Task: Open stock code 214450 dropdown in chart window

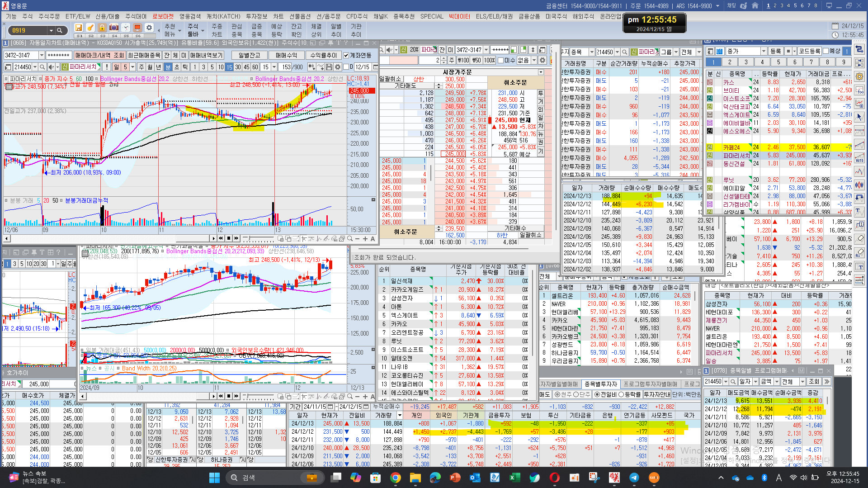Action: 35,67
